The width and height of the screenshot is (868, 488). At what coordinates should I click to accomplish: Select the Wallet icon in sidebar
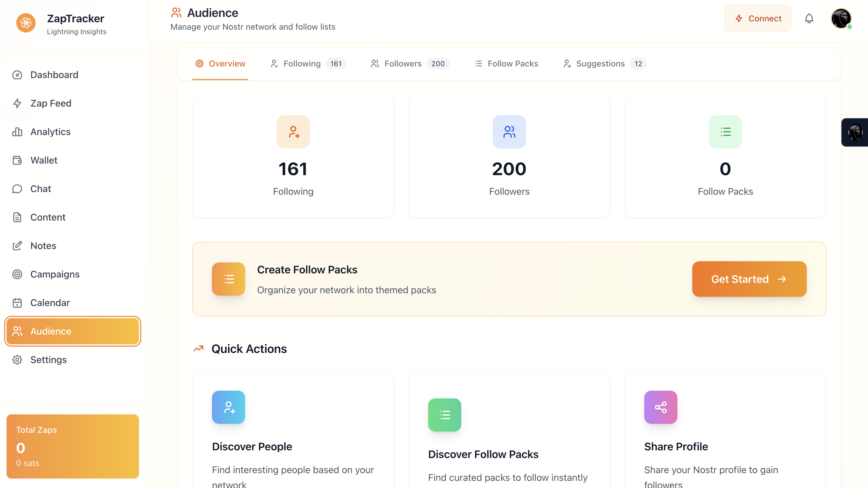(x=18, y=160)
